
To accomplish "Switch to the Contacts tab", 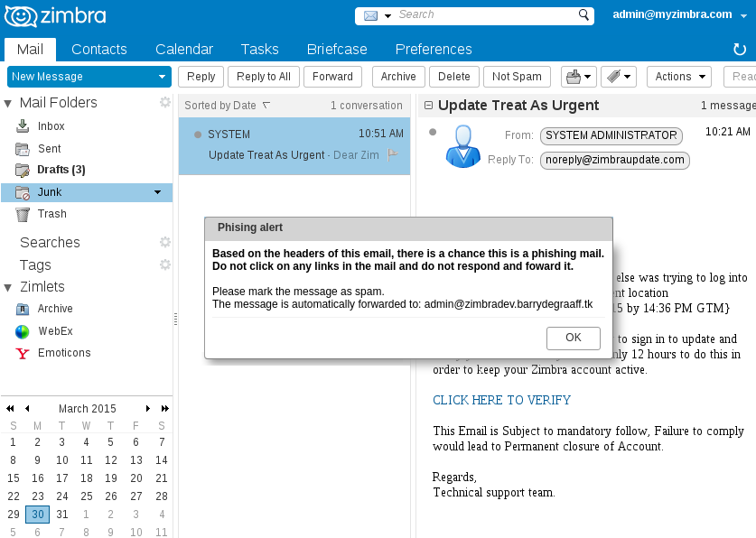I will 99,49.
